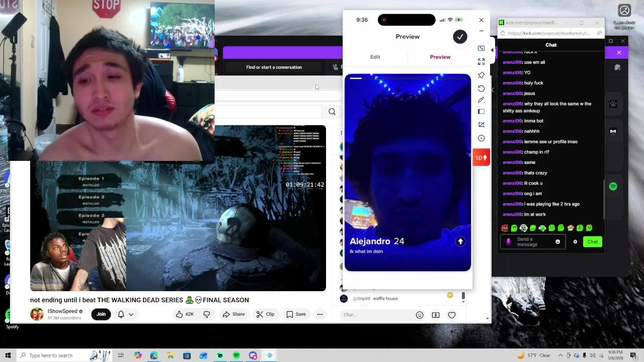Open the YouTube chat emoji picker

(x=420, y=315)
